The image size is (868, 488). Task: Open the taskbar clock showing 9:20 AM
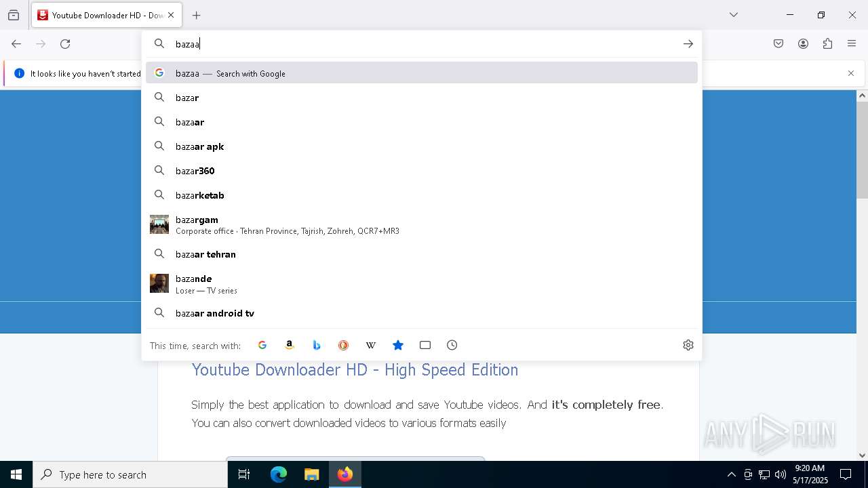(x=810, y=474)
